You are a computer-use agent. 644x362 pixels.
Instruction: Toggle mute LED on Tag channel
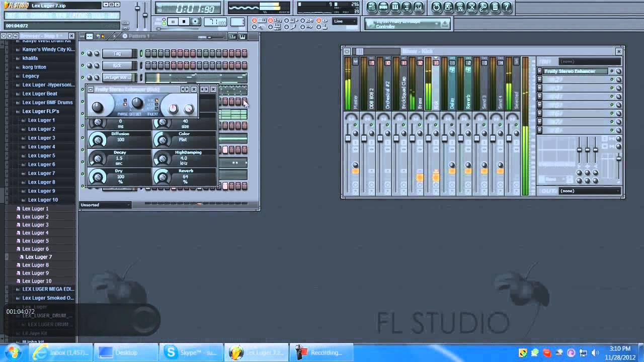[83, 53]
